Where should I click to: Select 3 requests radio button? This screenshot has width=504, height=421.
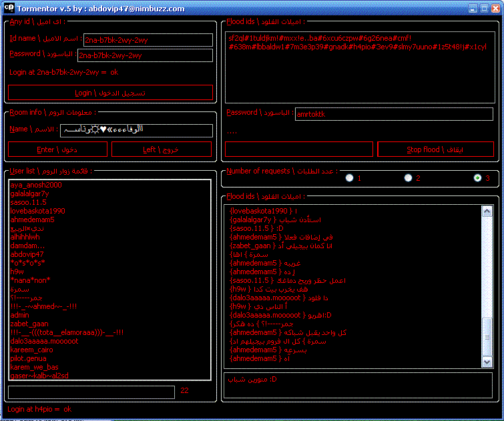[477, 177]
